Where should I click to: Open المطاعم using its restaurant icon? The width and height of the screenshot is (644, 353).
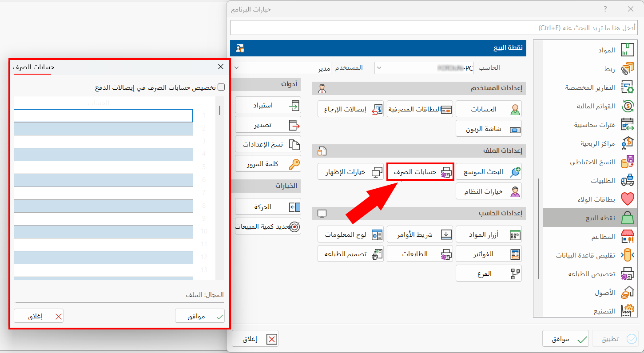click(628, 236)
